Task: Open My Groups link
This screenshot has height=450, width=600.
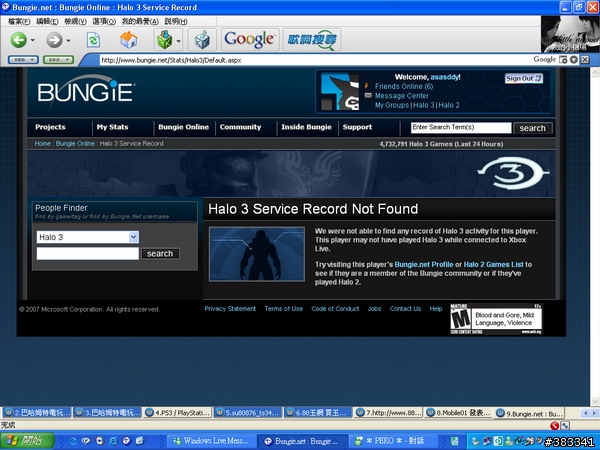Action: pos(392,105)
